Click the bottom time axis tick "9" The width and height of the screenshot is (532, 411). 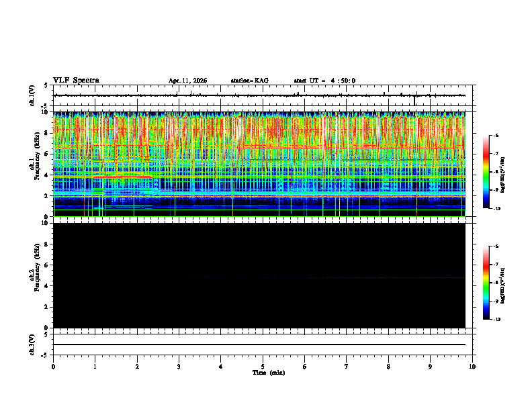click(430, 367)
